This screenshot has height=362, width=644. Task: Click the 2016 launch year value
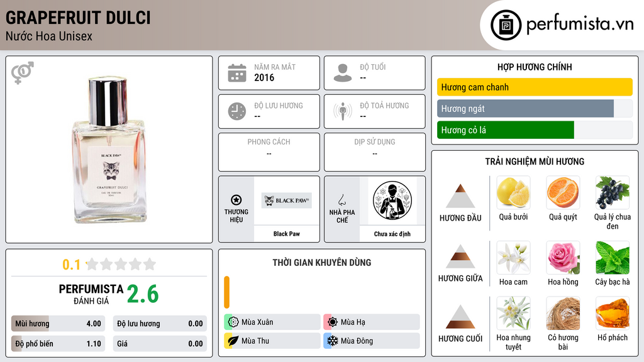[264, 77]
